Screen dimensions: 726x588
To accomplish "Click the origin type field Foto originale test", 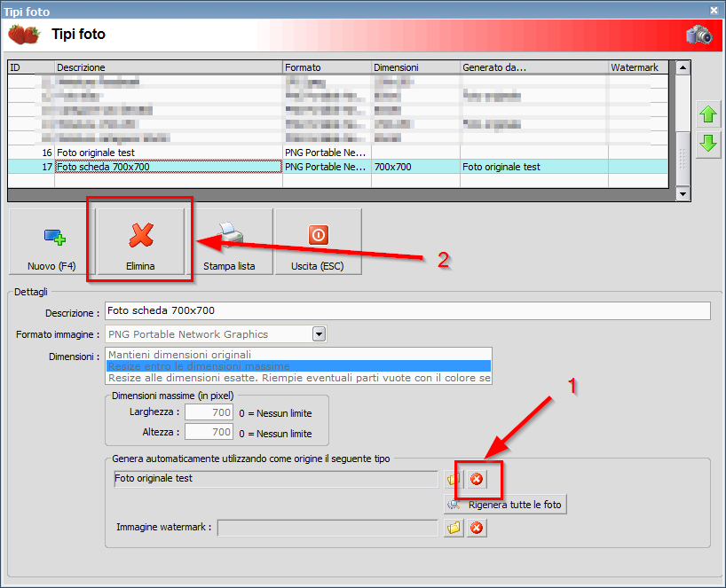I will pos(276,479).
